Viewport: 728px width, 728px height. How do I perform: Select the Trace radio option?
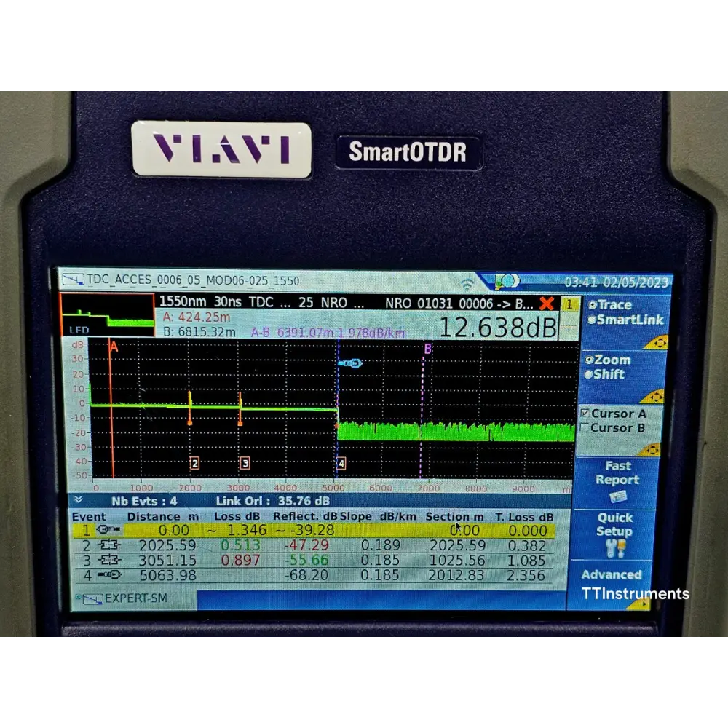[609, 304]
